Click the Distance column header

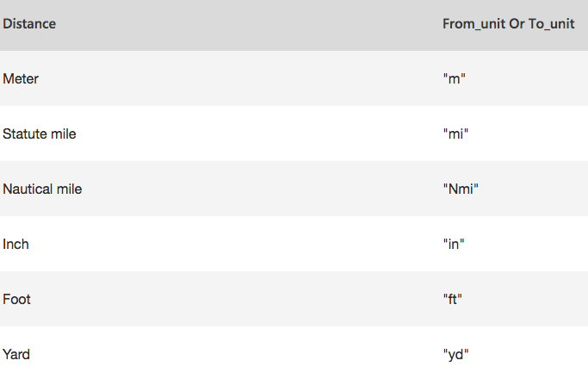(x=29, y=24)
